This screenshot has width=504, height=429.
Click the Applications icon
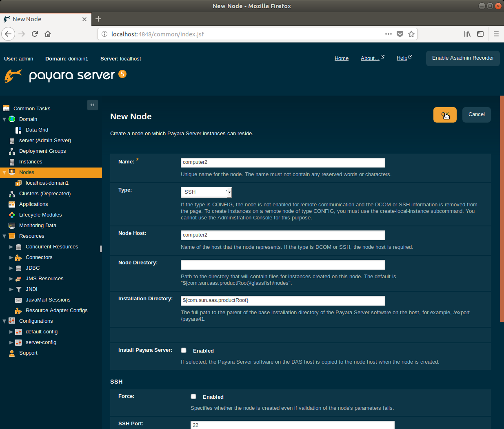click(x=12, y=204)
